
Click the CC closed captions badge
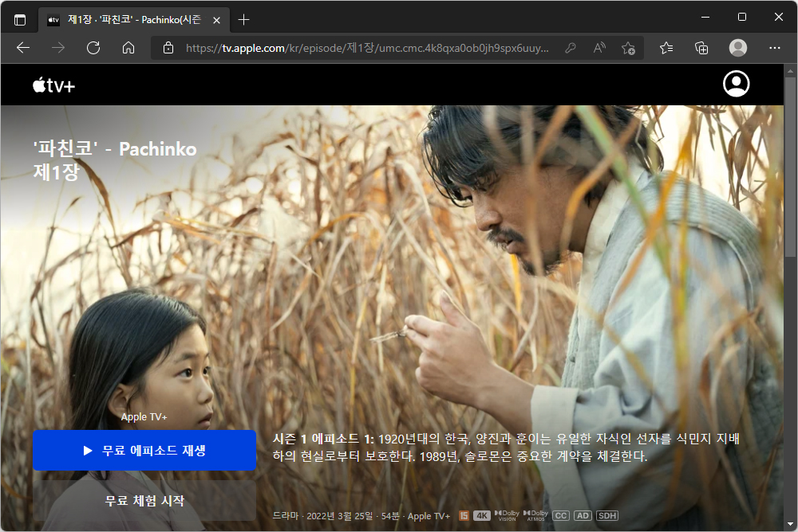561,516
